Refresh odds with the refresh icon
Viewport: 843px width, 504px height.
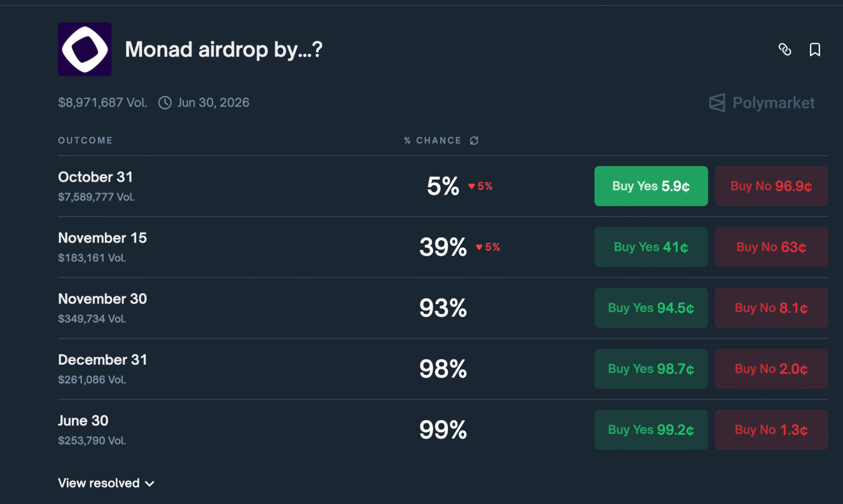pos(474,140)
